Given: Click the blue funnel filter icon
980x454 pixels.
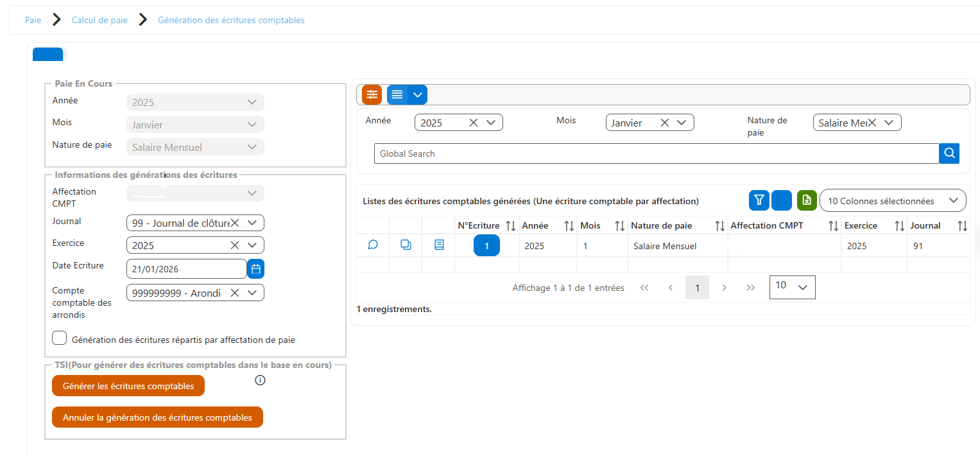Looking at the screenshot, I should 759,200.
